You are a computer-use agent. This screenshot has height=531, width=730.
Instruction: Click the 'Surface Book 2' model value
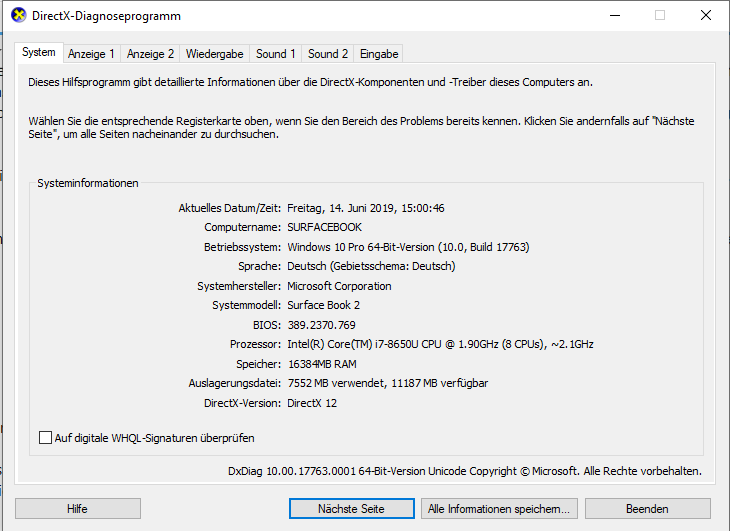point(324,305)
